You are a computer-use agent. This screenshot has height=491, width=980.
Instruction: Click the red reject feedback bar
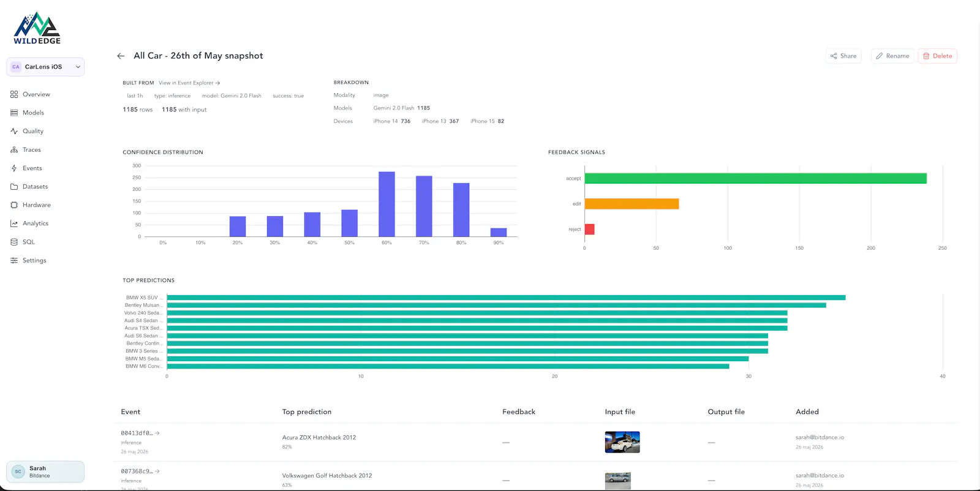[590, 229]
